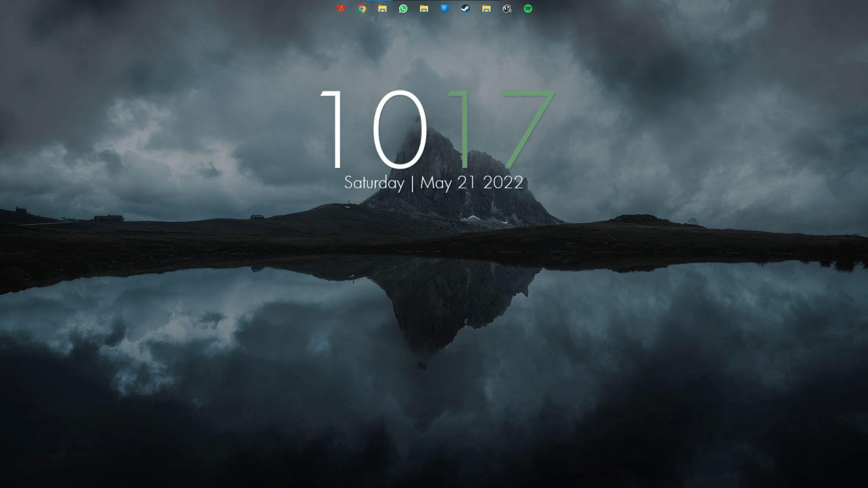Launch Google Chrome from the top dock
The height and width of the screenshot is (488, 868).
click(x=362, y=9)
